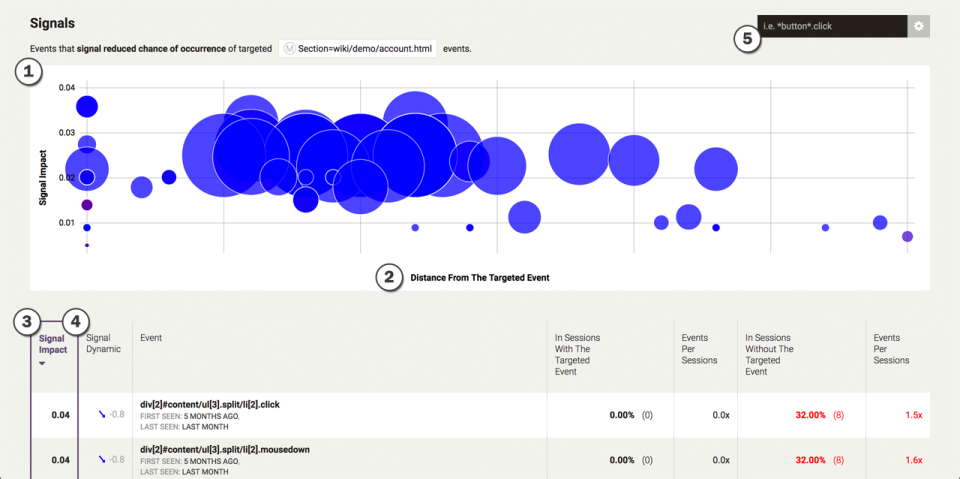Sort by the Signal Dynamic column
The width and height of the screenshot is (960, 479).
[103, 343]
